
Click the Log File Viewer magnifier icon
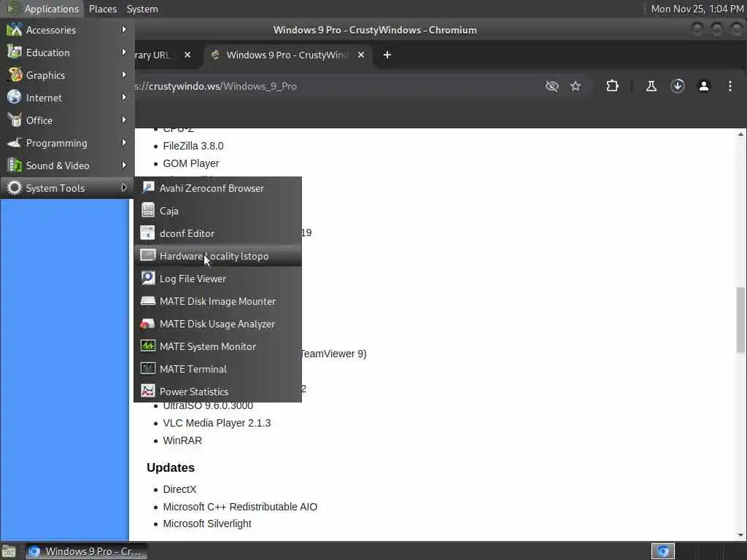click(x=147, y=278)
